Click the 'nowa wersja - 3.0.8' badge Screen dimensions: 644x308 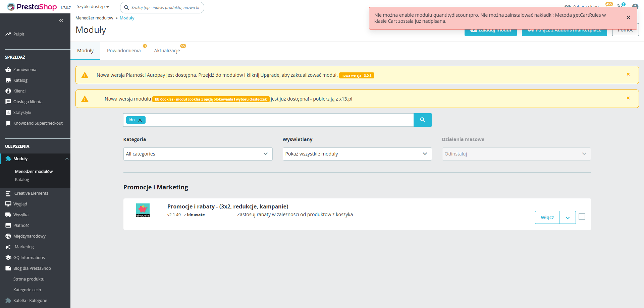(x=357, y=75)
